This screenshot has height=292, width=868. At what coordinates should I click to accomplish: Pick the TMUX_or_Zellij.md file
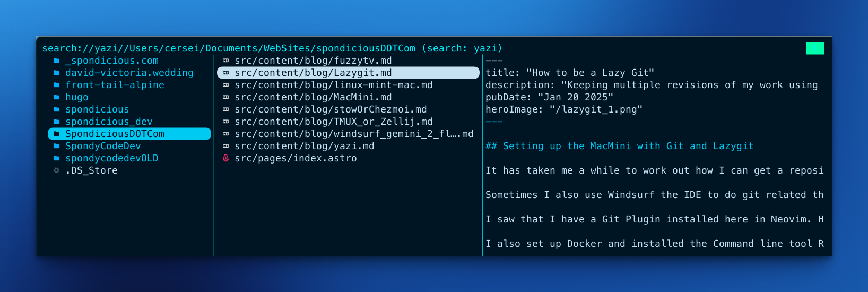click(333, 122)
